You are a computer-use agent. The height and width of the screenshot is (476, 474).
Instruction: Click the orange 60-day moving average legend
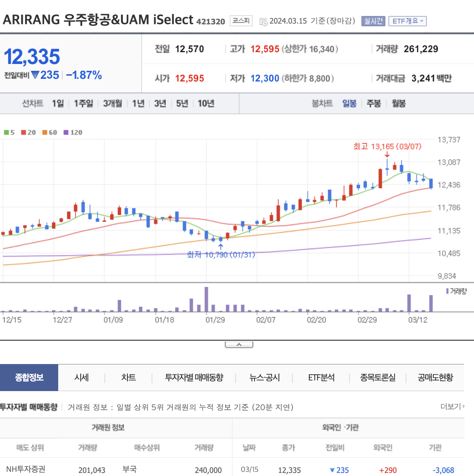click(50, 133)
